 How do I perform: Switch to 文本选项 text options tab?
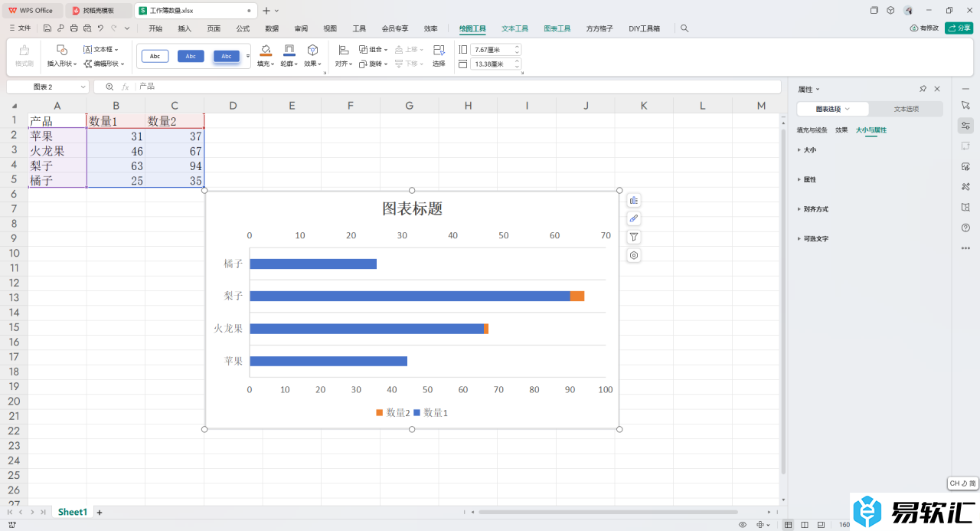(x=906, y=109)
